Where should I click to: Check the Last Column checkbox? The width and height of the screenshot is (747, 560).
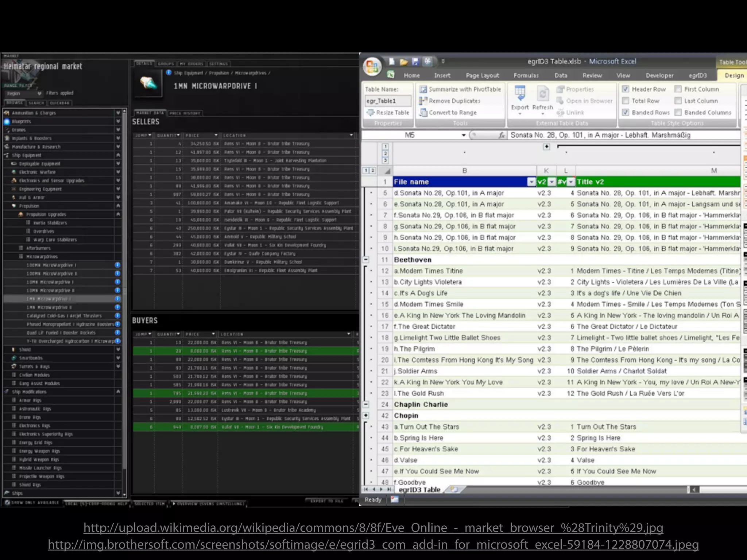[678, 101]
